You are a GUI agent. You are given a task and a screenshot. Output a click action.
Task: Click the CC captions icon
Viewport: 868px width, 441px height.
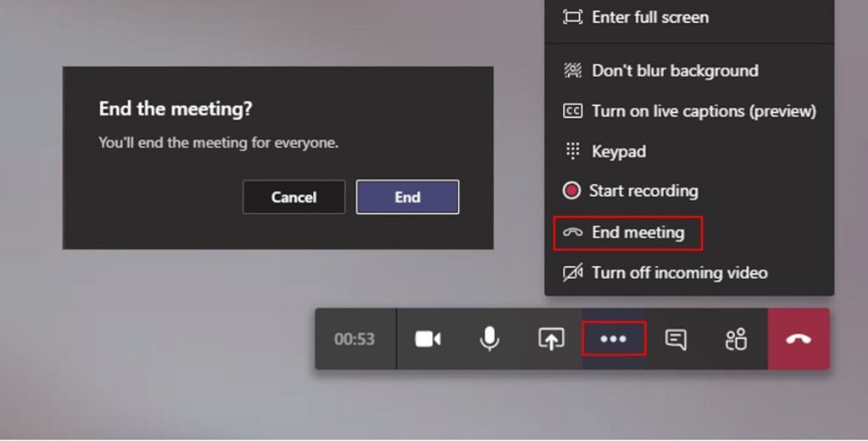[x=572, y=111]
